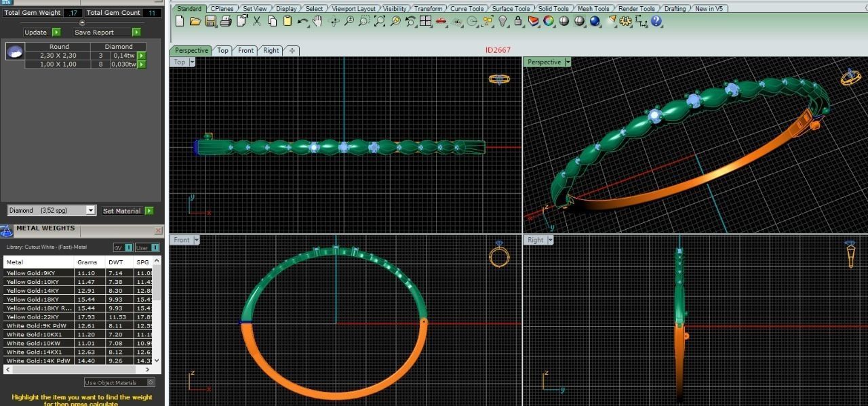
Task: Select the Yellow Gold:22KY row
Action: [79, 317]
